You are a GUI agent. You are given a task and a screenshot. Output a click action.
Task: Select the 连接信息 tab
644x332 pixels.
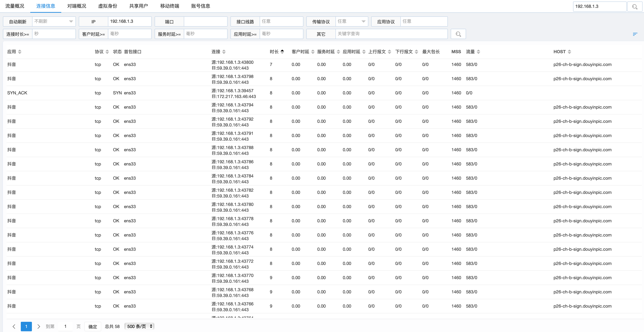pos(46,6)
